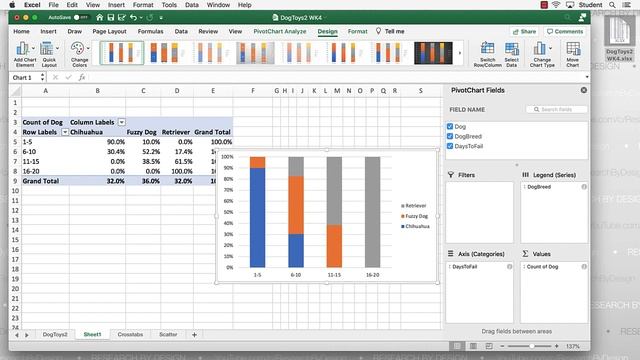Click zoom out minus button
Screen dimensions: 640x360
502,346
